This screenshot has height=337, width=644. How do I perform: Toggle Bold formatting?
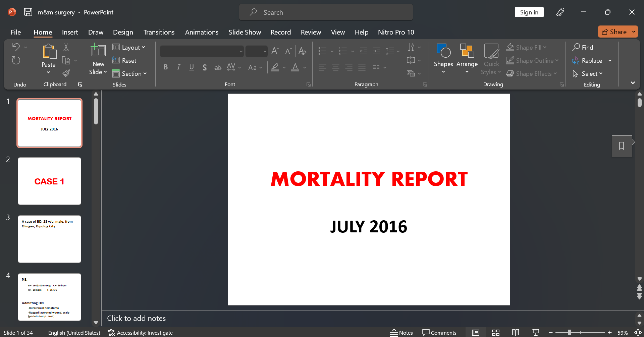tap(166, 67)
